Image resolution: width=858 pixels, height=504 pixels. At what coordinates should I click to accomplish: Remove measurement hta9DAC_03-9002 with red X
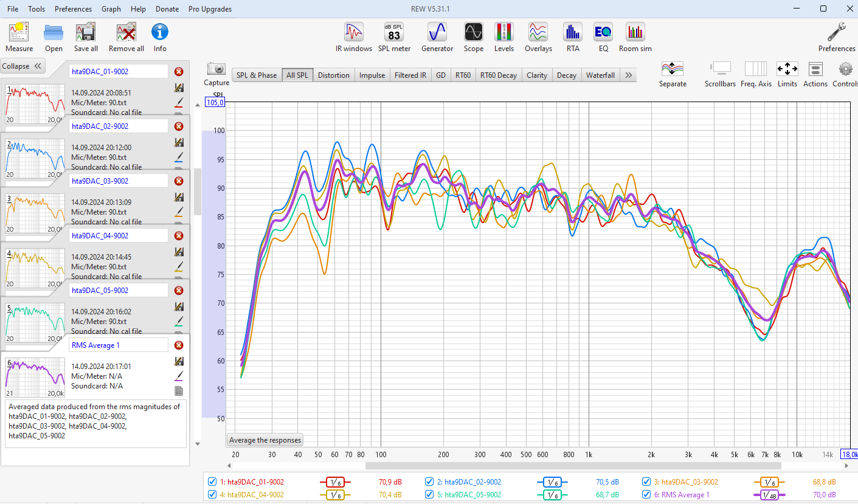(x=179, y=181)
